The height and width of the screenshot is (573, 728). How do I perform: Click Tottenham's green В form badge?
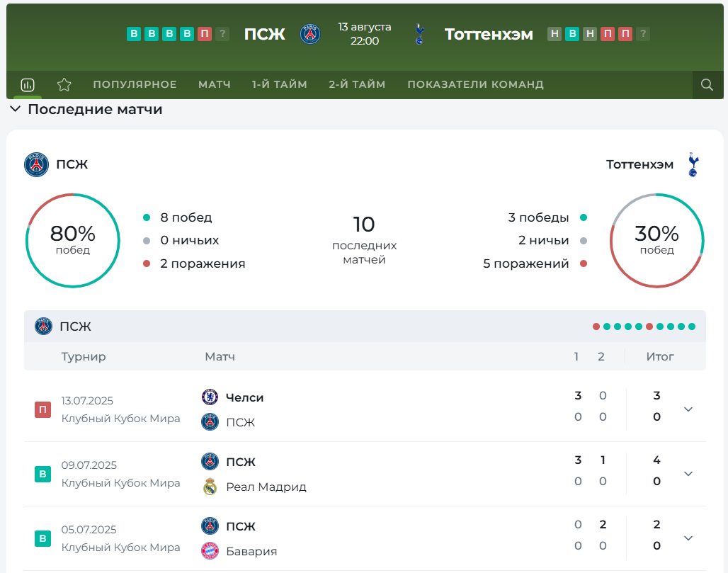[x=572, y=34]
